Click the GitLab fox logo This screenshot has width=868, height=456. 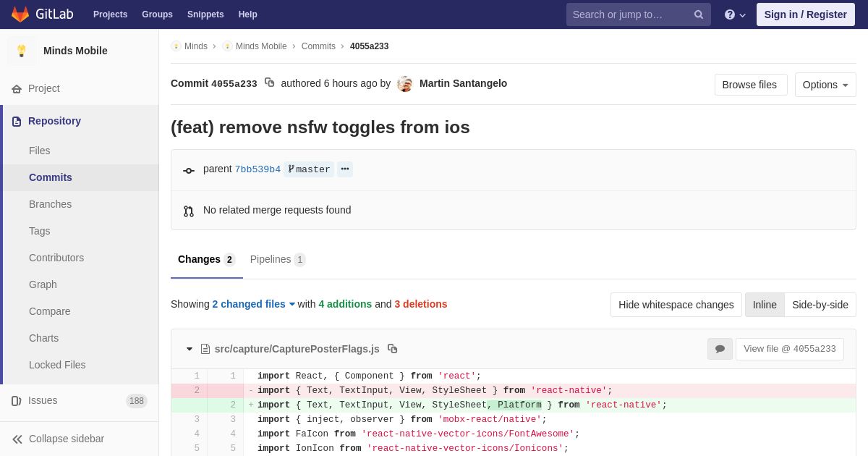click(20, 14)
